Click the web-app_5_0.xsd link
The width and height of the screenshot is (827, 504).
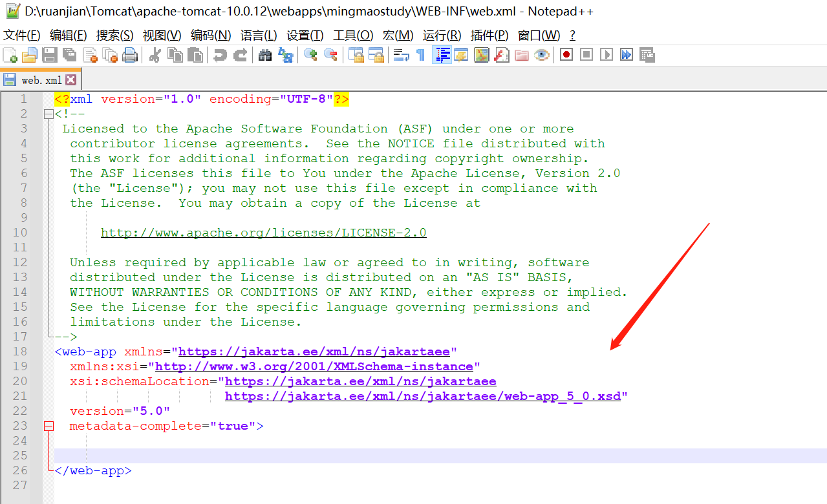(x=422, y=396)
